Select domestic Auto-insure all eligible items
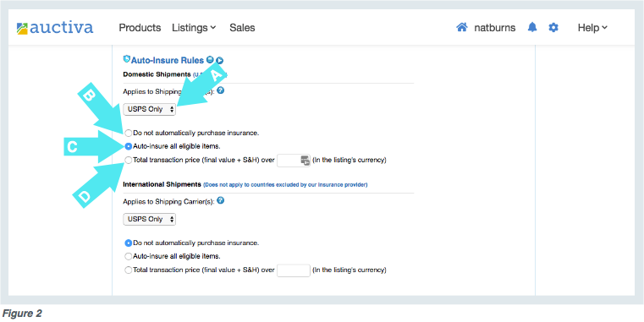 [x=129, y=146]
